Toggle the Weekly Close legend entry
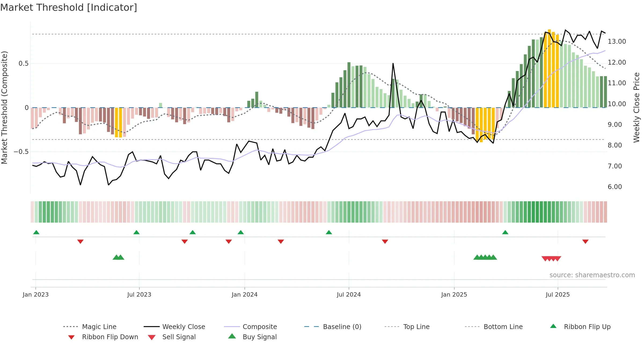 point(174,327)
